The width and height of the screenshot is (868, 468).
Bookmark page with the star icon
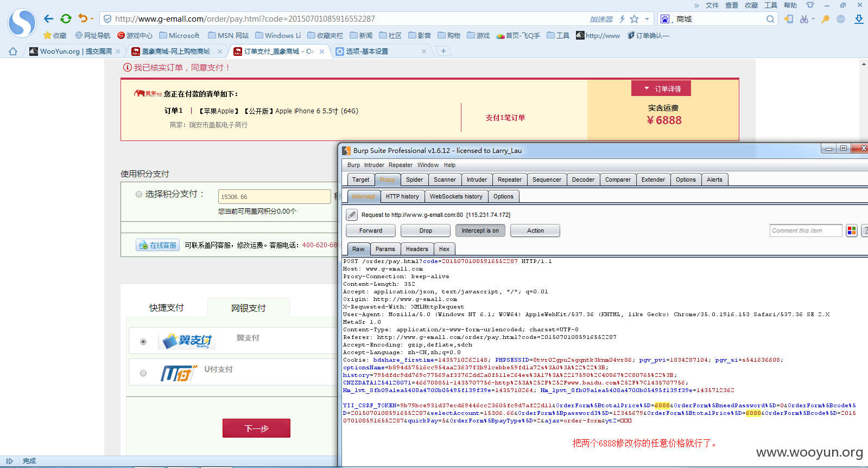tap(634, 19)
